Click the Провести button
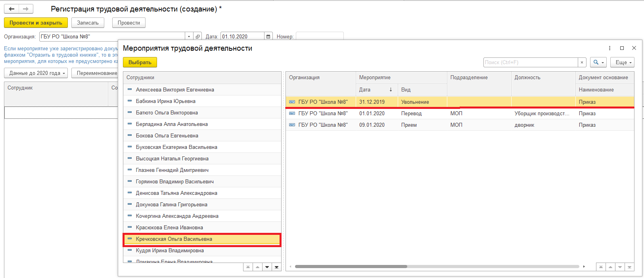 pyautogui.click(x=129, y=23)
